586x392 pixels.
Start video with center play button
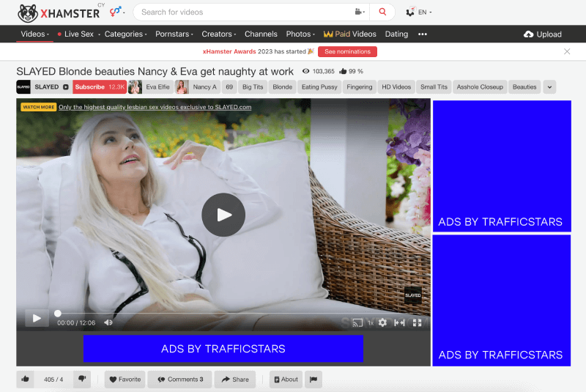point(223,215)
